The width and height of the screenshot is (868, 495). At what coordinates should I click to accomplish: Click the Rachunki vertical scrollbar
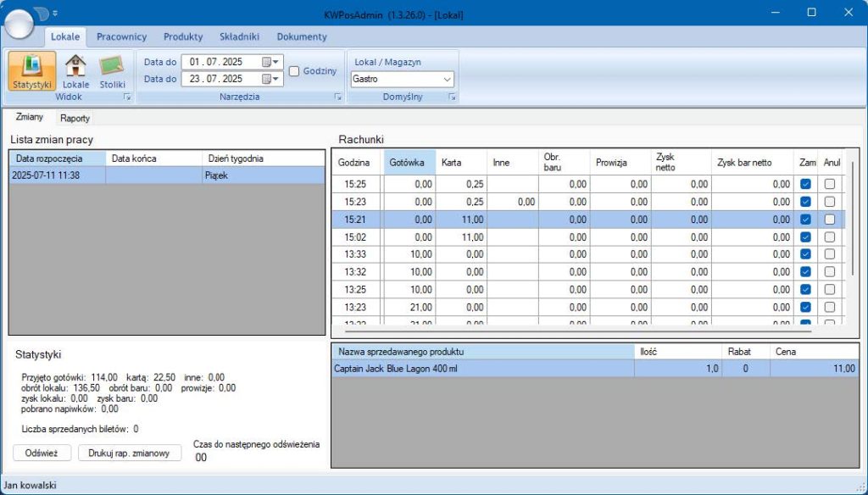pyautogui.click(x=853, y=220)
